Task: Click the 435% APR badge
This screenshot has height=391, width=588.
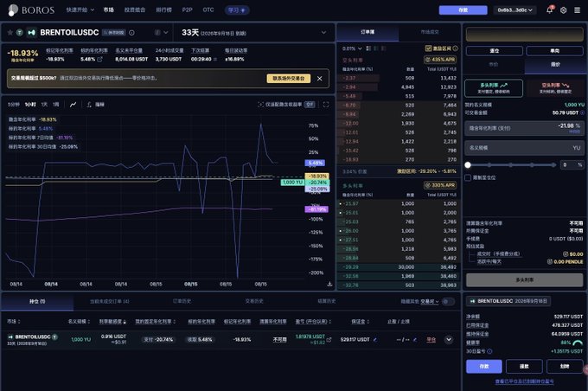Action: (x=440, y=60)
